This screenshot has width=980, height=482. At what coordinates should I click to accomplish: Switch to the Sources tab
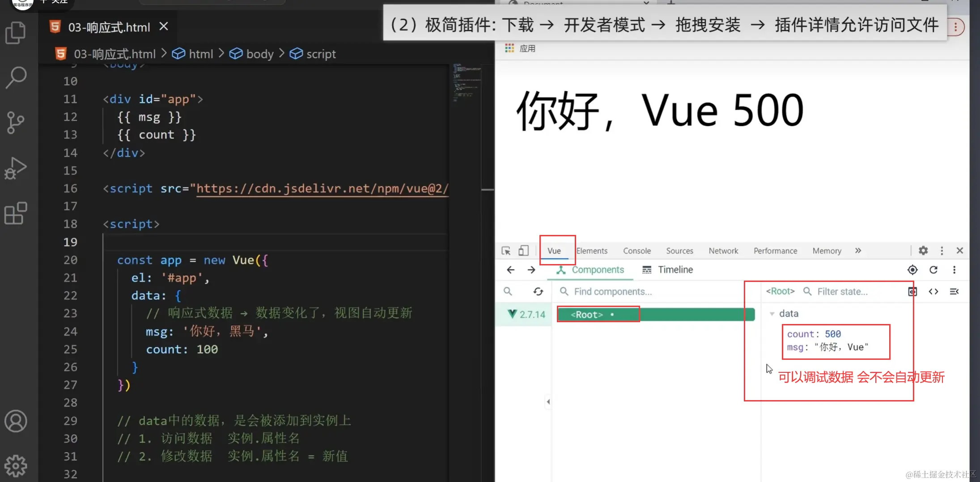[679, 251]
